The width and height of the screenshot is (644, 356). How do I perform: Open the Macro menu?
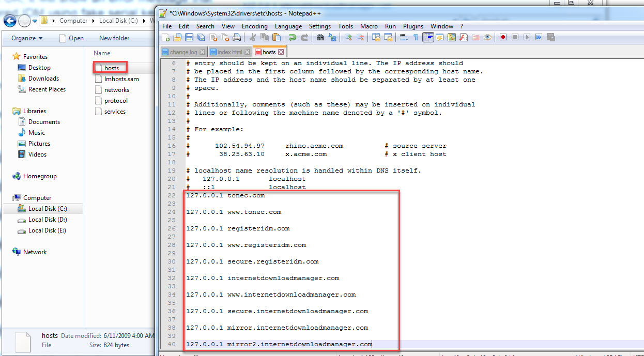coord(369,26)
